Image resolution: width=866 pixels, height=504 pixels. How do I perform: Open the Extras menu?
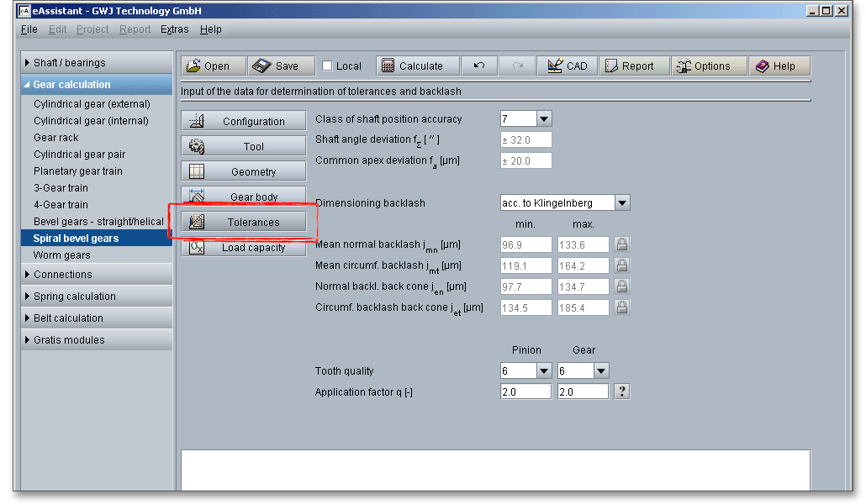[x=174, y=29]
